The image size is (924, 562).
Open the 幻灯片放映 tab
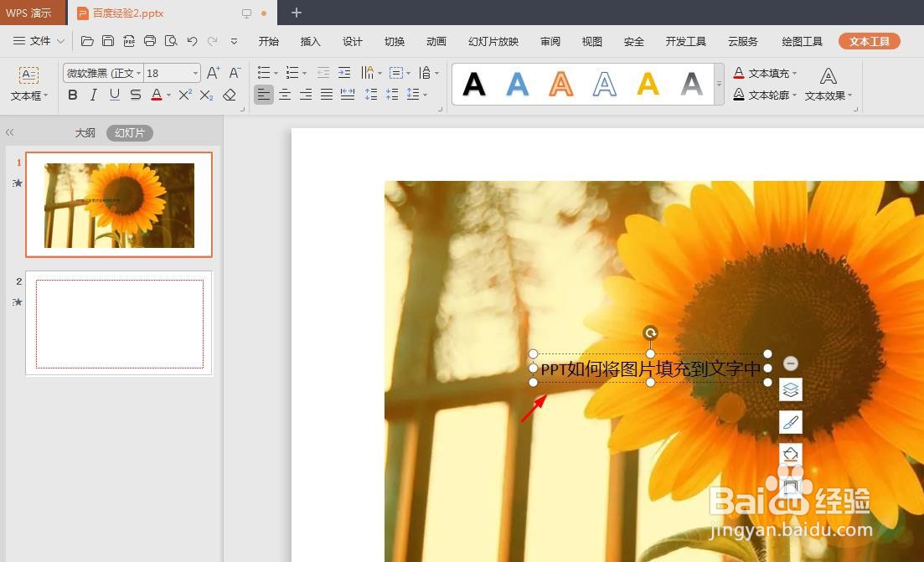pyautogui.click(x=493, y=41)
